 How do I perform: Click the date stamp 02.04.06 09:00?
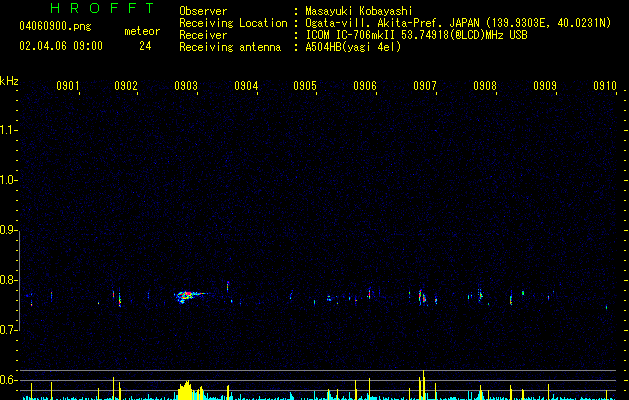[61, 46]
